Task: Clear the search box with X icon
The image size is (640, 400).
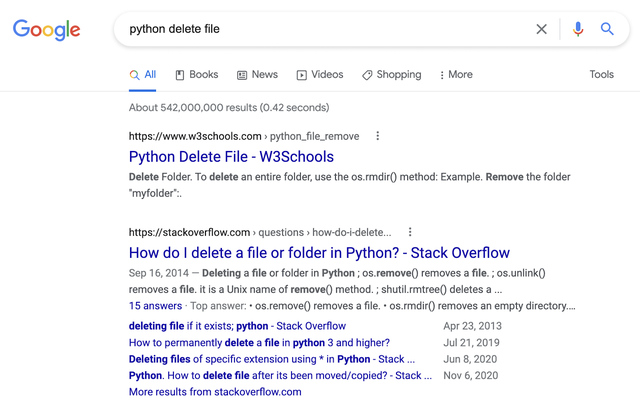Action: tap(541, 29)
